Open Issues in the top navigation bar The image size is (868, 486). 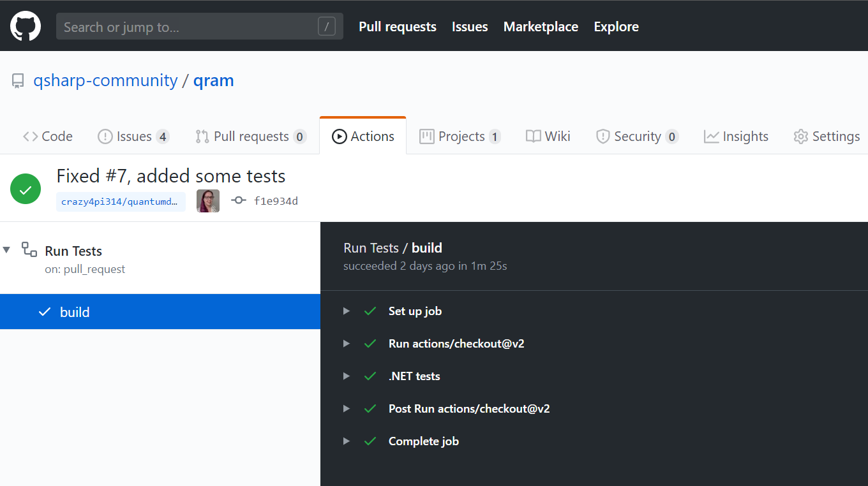(x=470, y=27)
